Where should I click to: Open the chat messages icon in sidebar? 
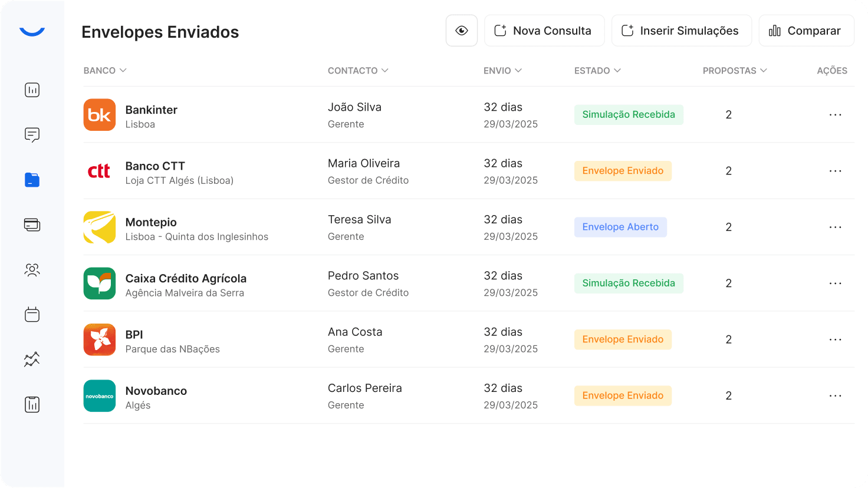32,135
